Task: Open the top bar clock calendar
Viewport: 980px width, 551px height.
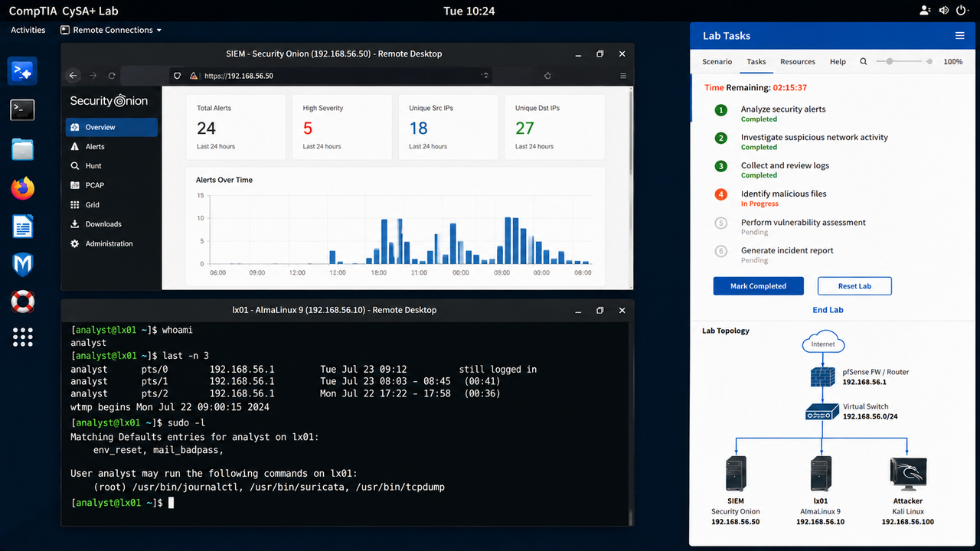Action: click(469, 11)
